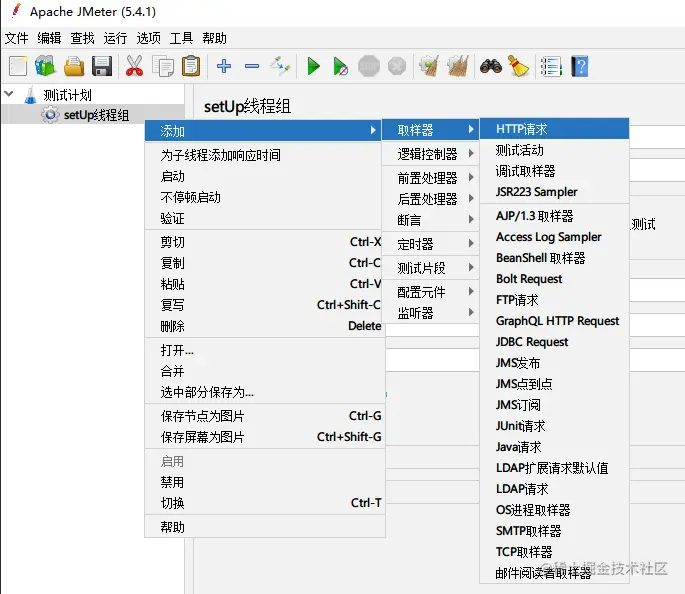Click 验证 in the context menu
This screenshot has width=685, height=594.
265,218
